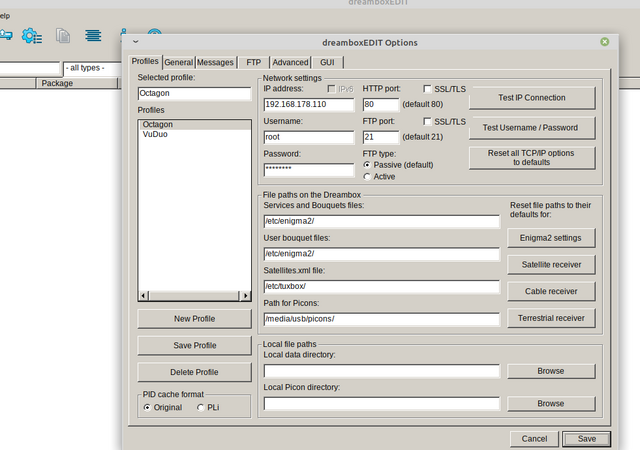Click Cancel in the Options dialog
Image resolution: width=640 pixels, height=450 pixels.
click(x=534, y=439)
